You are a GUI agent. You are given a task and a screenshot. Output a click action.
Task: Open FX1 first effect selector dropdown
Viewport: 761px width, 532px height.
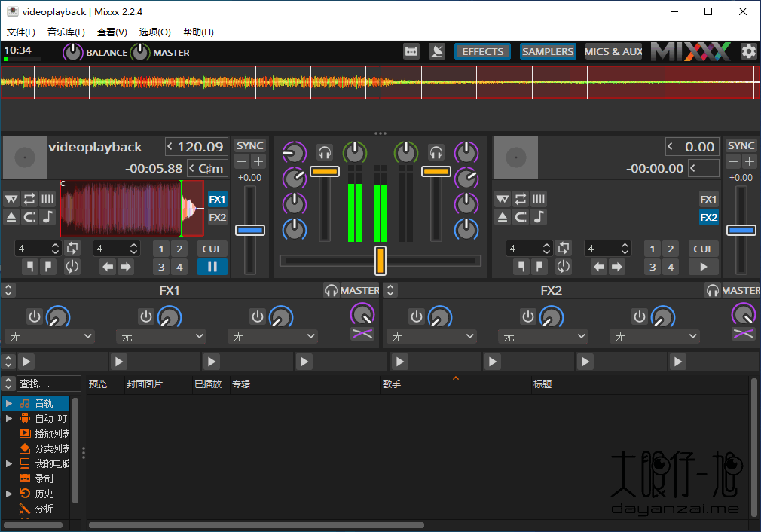click(50, 336)
